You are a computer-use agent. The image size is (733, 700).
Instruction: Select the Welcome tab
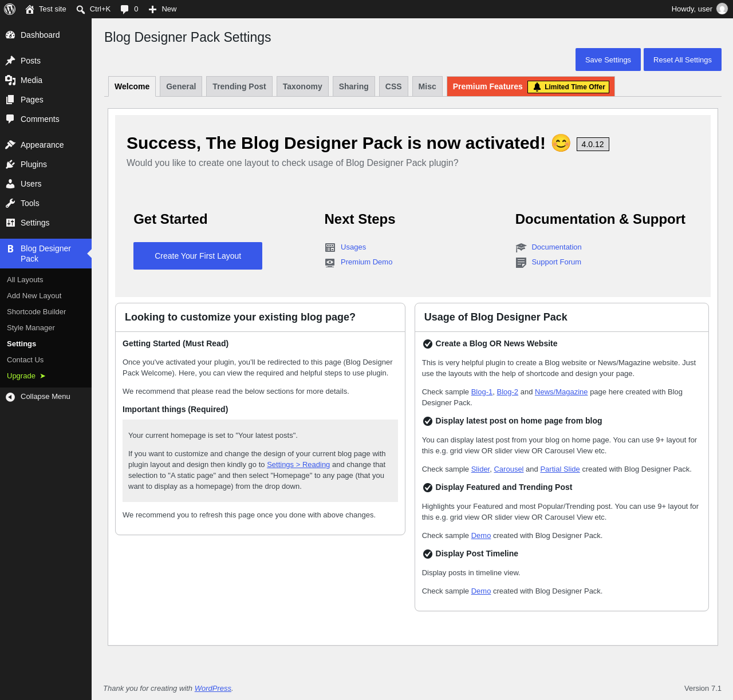click(132, 86)
